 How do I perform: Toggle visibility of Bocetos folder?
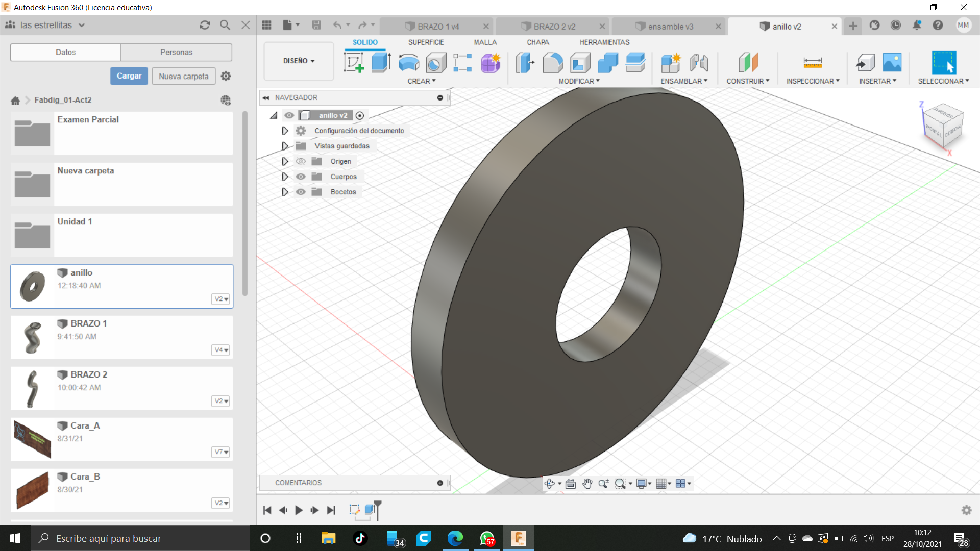(x=301, y=192)
